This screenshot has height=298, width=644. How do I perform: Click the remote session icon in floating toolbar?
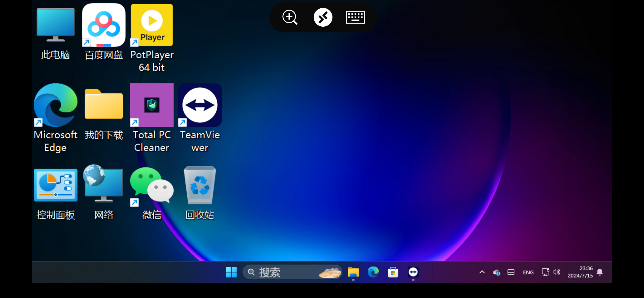point(323,17)
